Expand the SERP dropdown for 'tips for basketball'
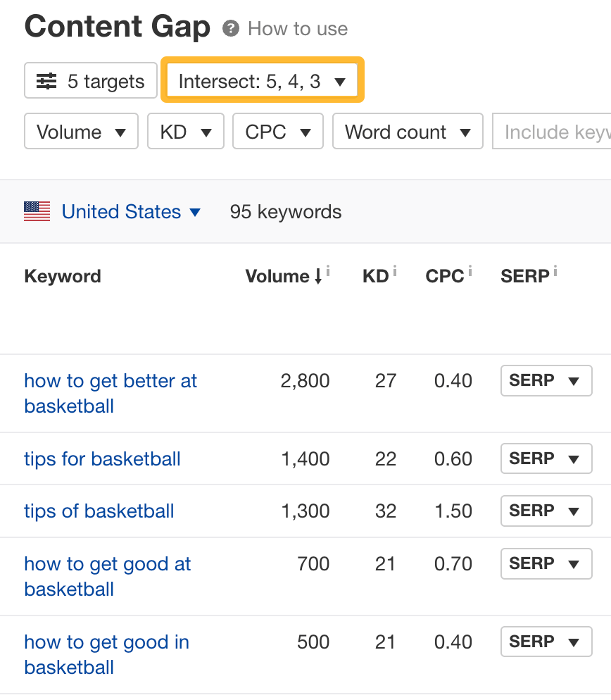Viewport: 611px width, 700px height. (546, 458)
